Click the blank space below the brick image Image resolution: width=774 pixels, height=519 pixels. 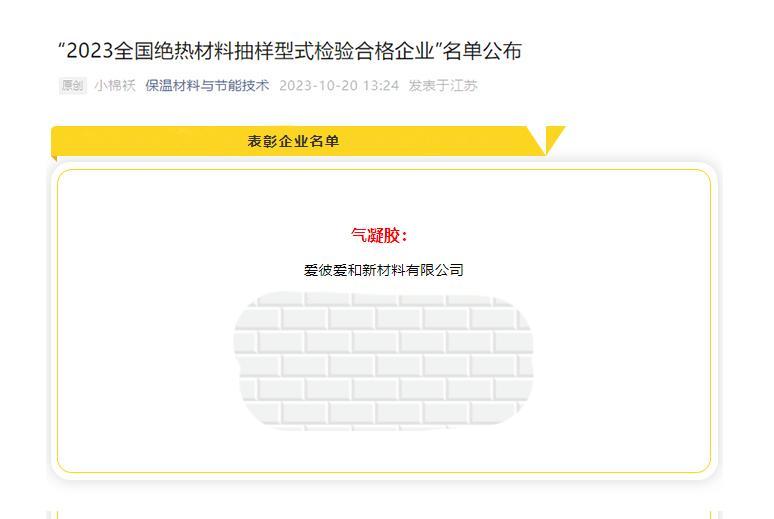pos(384,449)
